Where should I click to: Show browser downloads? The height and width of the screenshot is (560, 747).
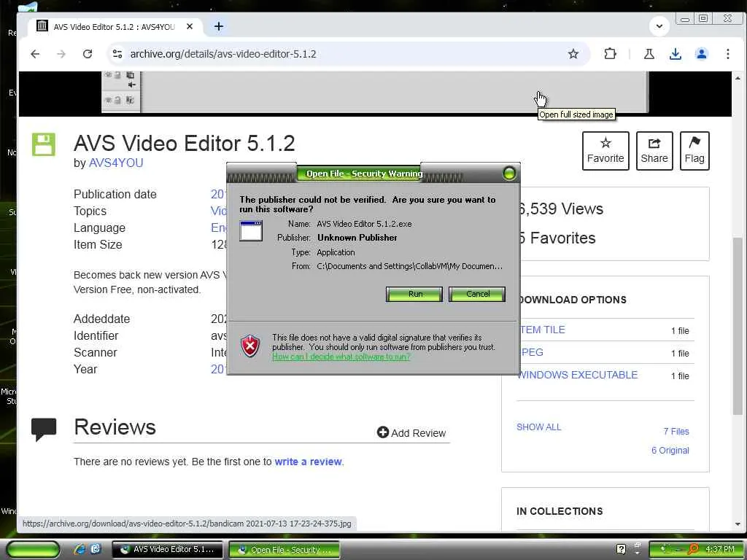675,54
